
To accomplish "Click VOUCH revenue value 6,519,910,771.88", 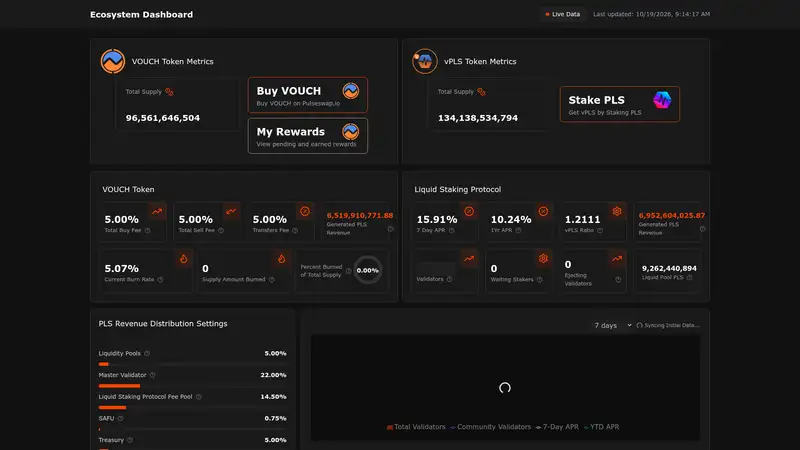I will point(360,215).
